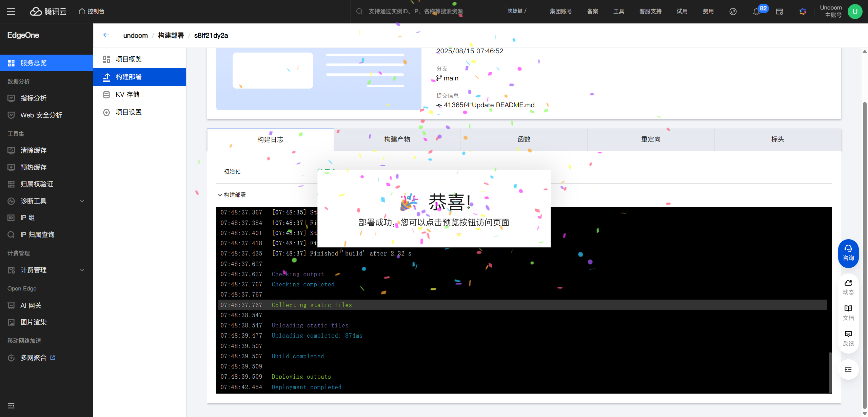Image resolution: width=868 pixels, height=417 pixels.
Task: Click the 咨询 support headset button
Action: pos(848,253)
